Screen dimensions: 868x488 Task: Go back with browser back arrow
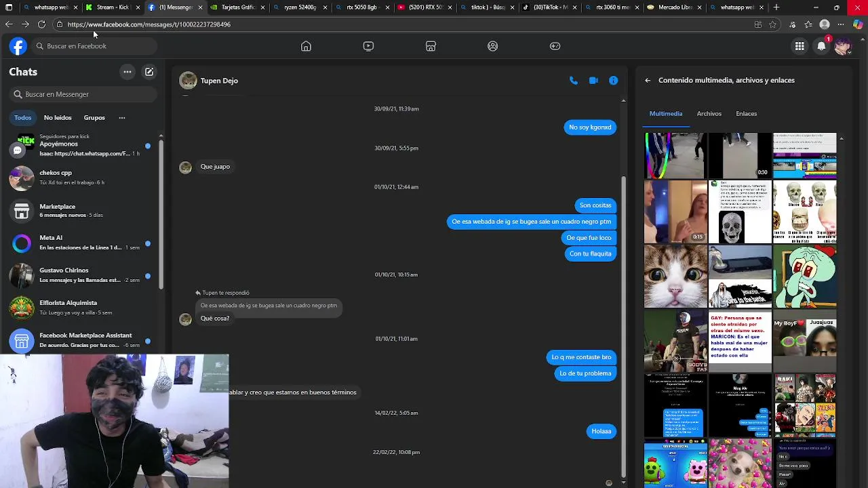coord(9,24)
